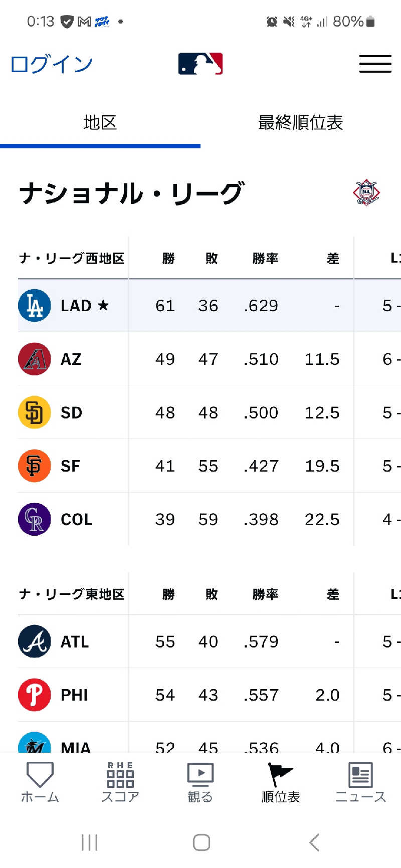This screenshot has height=868, width=401.
Task: Go to ホーム in bottom navigation
Action: (x=40, y=782)
